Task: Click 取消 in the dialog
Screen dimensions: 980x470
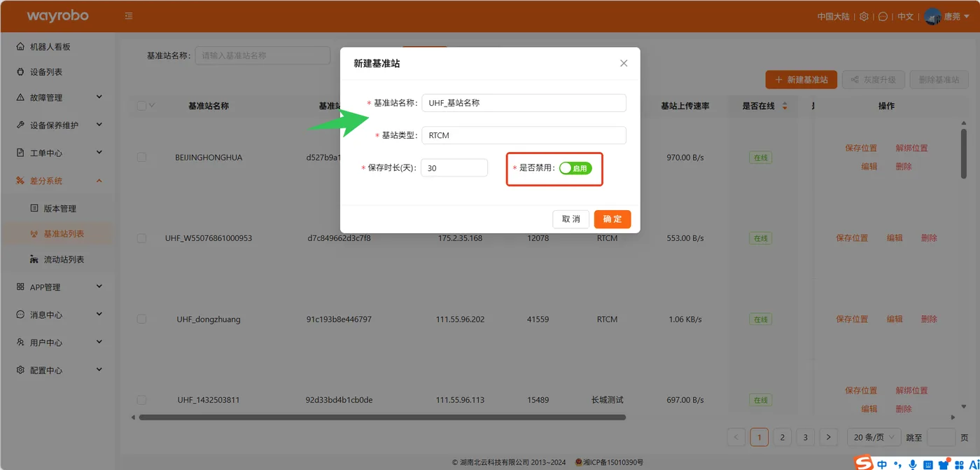Action: pyautogui.click(x=570, y=219)
